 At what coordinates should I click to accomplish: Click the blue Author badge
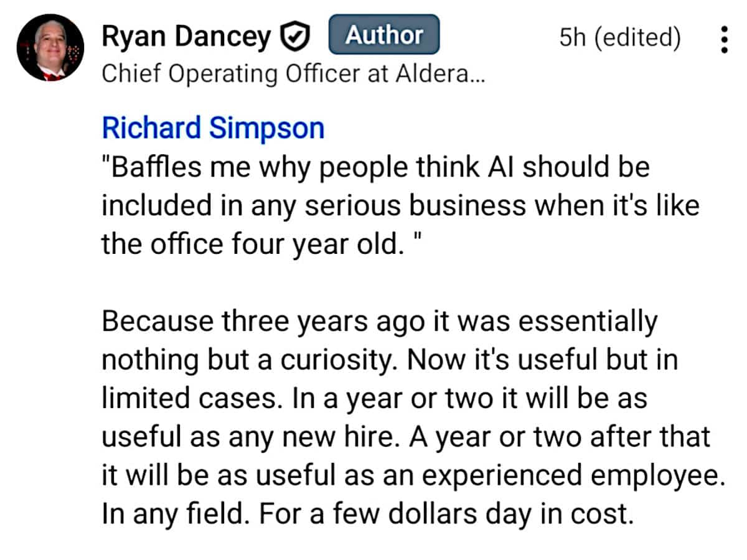pos(383,35)
